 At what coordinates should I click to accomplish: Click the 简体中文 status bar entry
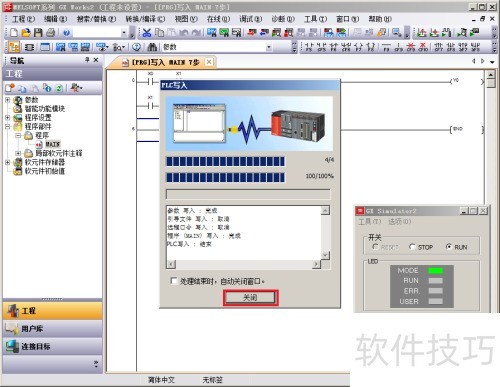(161, 380)
